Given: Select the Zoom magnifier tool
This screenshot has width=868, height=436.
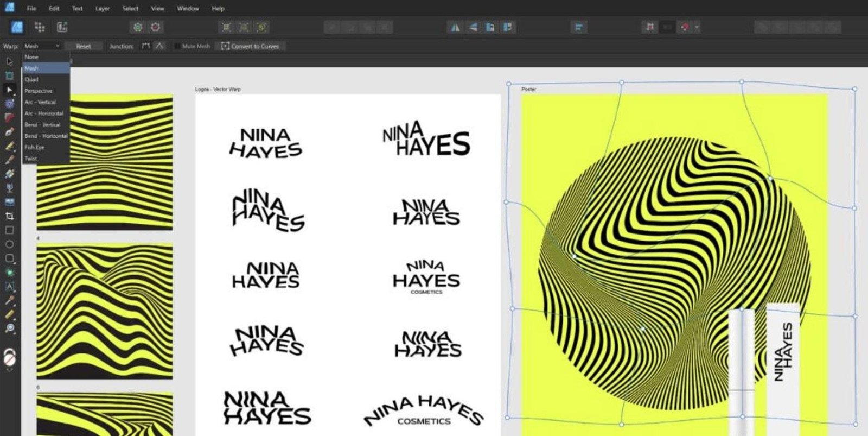Looking at the screenshot, I should pos(9,328).
